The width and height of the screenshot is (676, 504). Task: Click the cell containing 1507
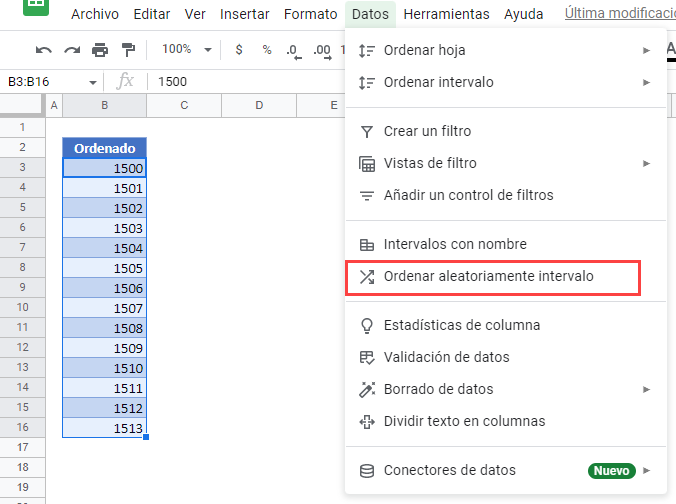tap(104, 308)
